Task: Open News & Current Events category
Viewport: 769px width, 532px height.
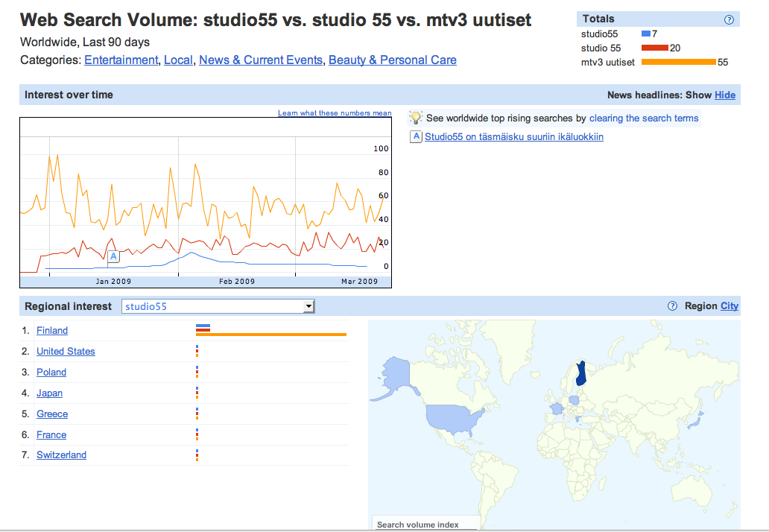Action: [x=261, y=60]
